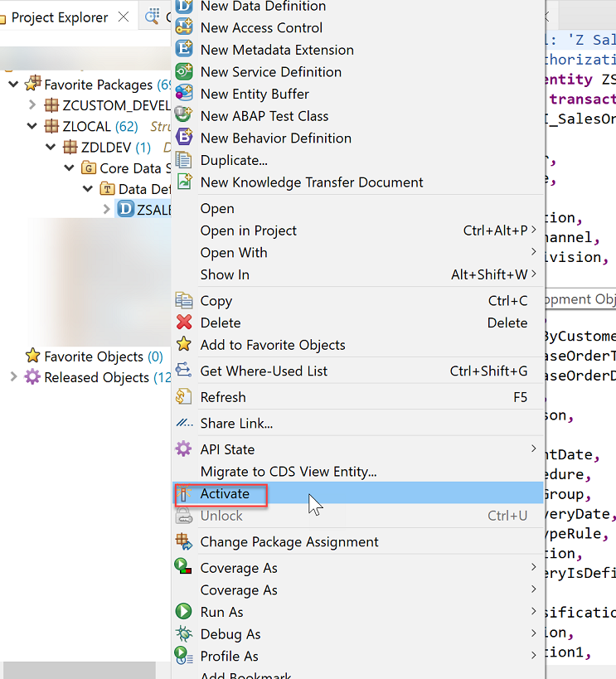This screenshot has width=616, height=679.
Task: Collapse the Favorite Packages node
Action: coord(13,84)
